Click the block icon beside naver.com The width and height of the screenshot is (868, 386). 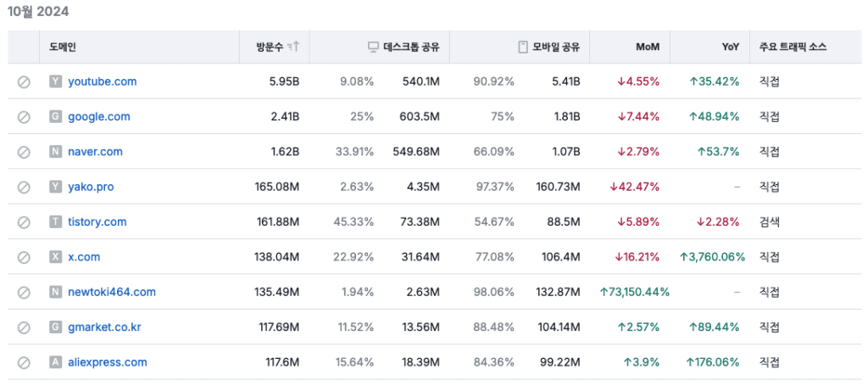[x=23, y=152]
